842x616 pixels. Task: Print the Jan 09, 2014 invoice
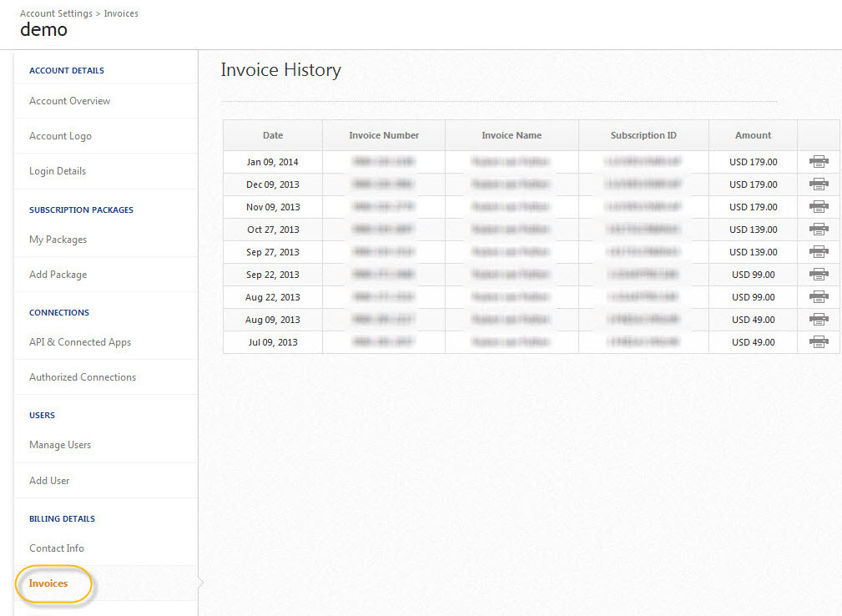[x=819, y=162]
